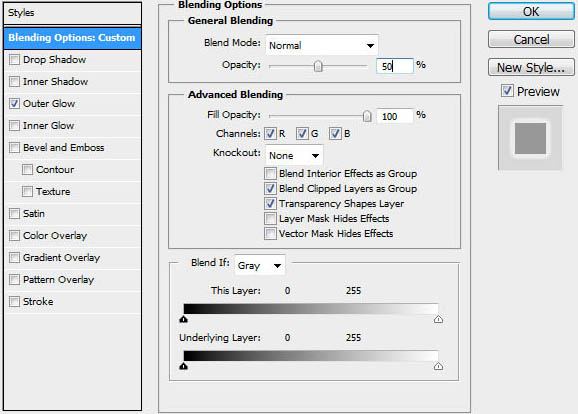Enable Blend Interior Effects as Group
Viewport: 578px width, 414px height.
click(x=270, y=173)
